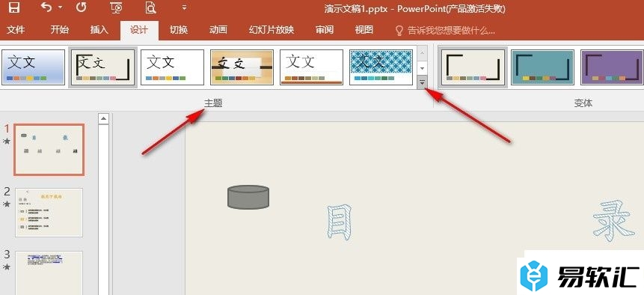
Task: Select the gray cylinder shape on slide
Action: coord(248,197)
